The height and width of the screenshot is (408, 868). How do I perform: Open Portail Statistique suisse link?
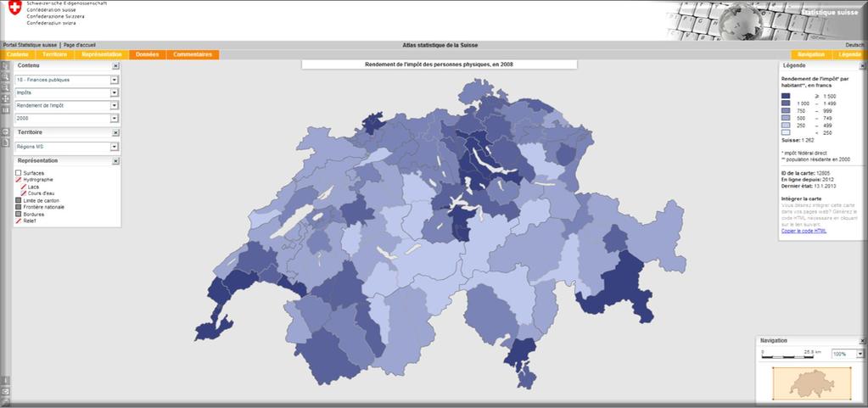click(x=30, y=45)
